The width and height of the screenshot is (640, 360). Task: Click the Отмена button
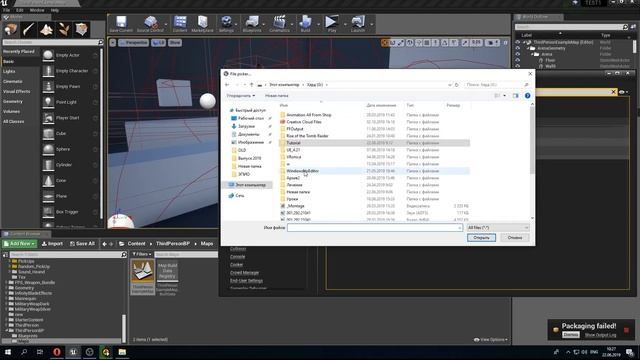[515, 238]
